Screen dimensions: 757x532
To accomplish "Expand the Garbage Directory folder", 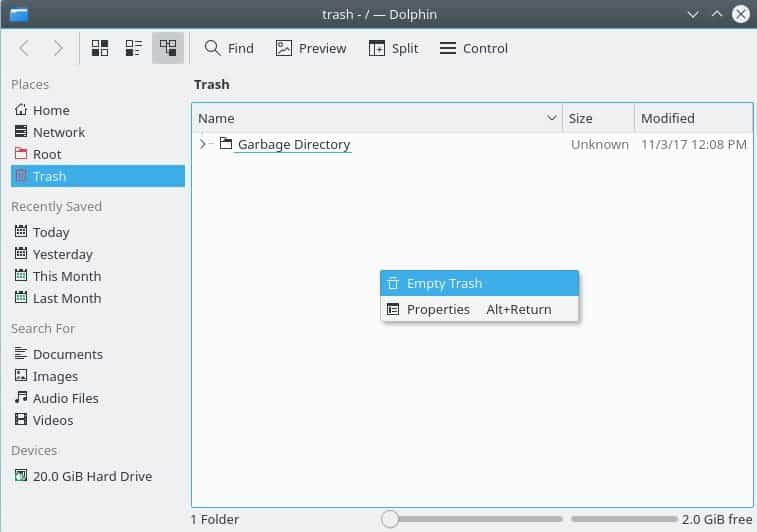I will coord(203,144).
